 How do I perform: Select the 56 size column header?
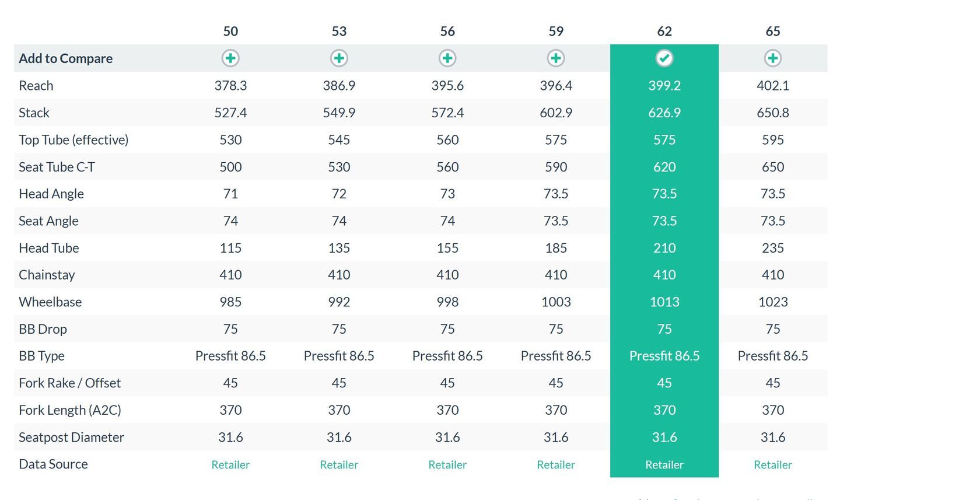coord(447,32)
